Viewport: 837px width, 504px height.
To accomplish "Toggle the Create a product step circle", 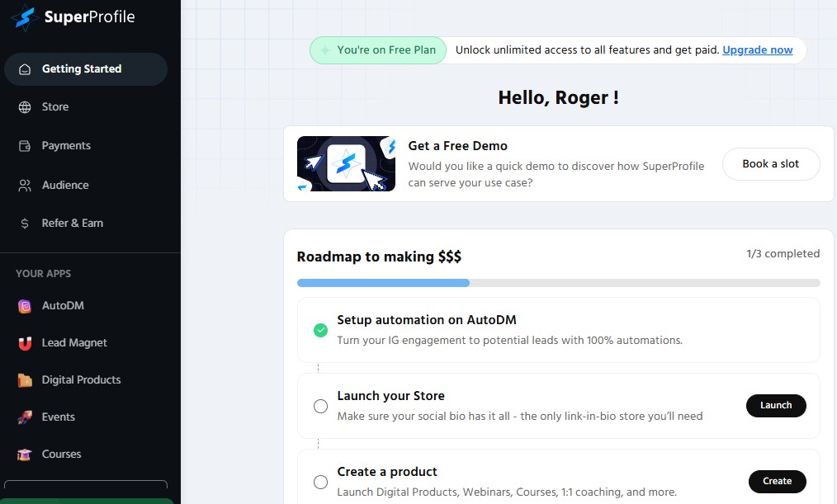I will [x=320, y=482].
